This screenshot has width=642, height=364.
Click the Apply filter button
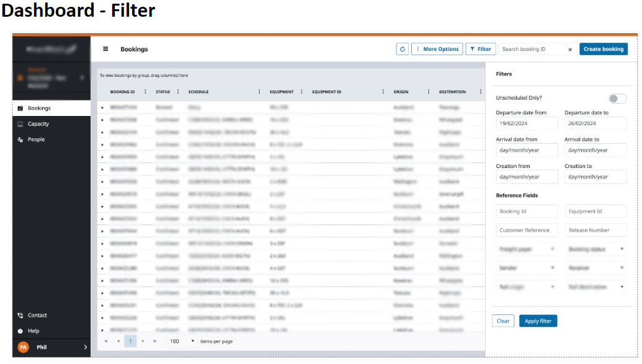click(538, 321)
